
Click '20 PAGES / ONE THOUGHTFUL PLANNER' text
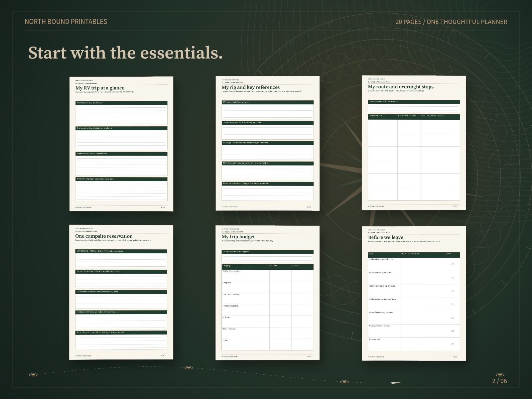coord(451,22)
